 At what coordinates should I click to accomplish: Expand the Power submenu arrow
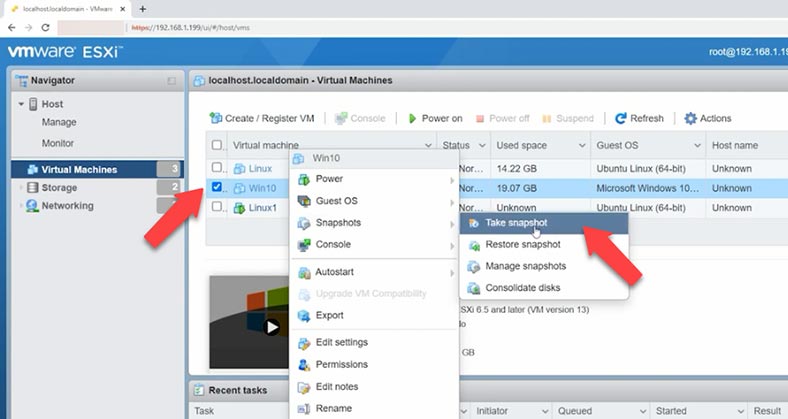coord(452,180)
